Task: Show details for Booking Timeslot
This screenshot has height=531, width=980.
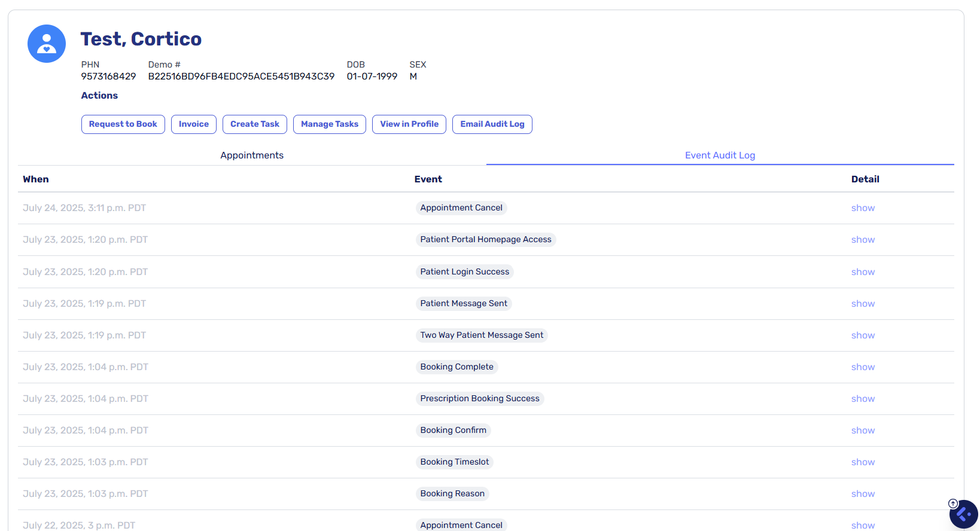Action: tap(863, 462)
